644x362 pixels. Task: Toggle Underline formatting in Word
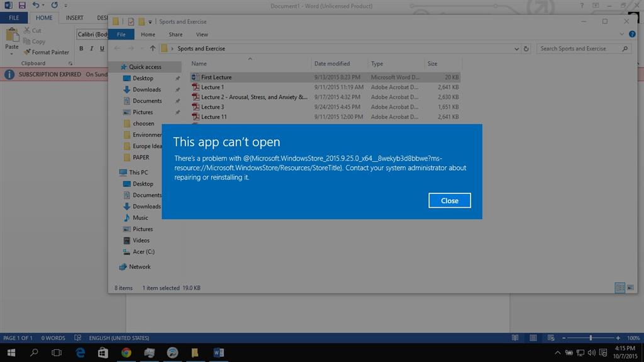click(102, 48)
